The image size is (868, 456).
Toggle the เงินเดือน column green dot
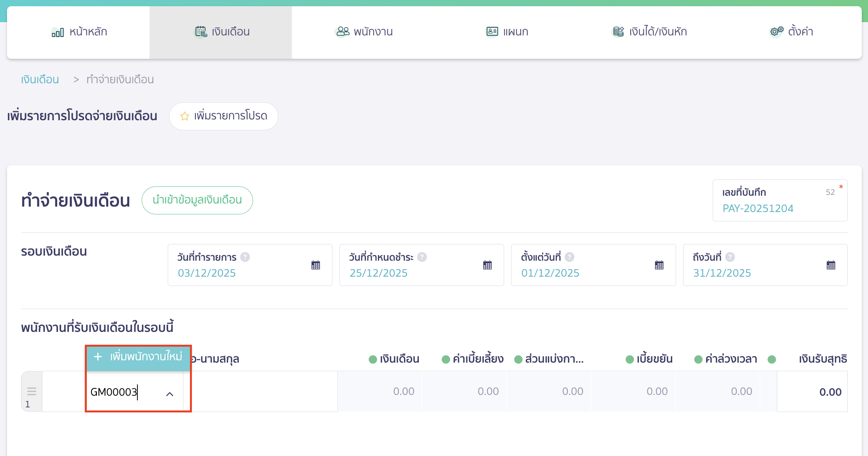[373, 359]
